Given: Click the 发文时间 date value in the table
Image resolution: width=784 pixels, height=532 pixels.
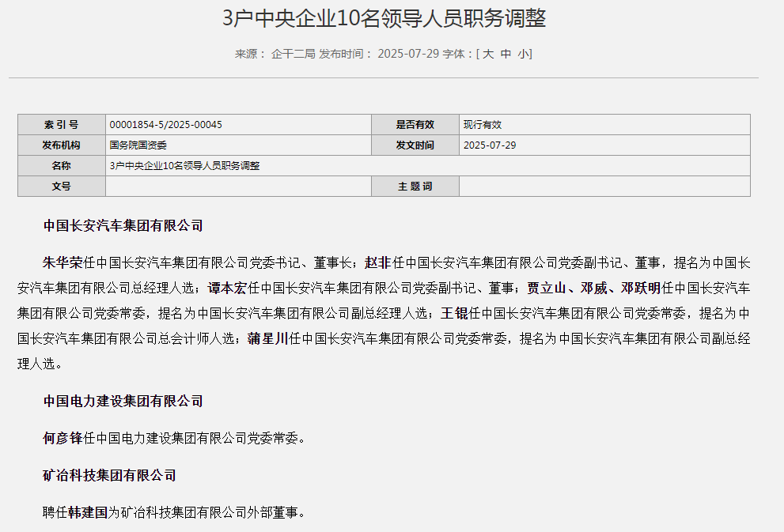Looking at the screenshot, I should [490, 145].
